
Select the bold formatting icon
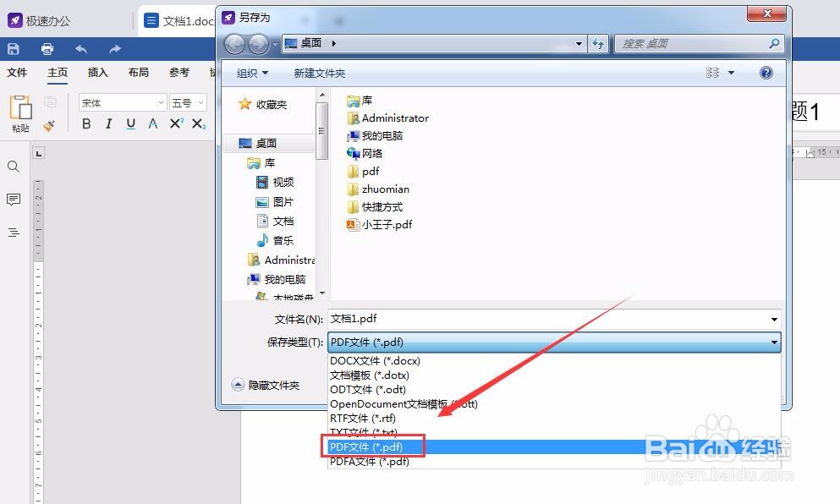click(x=85, y=123)
